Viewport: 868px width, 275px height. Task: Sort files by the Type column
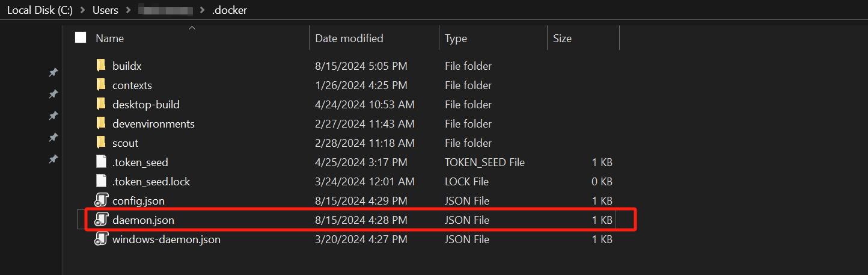pyautogui.click(x=456, y=38)
